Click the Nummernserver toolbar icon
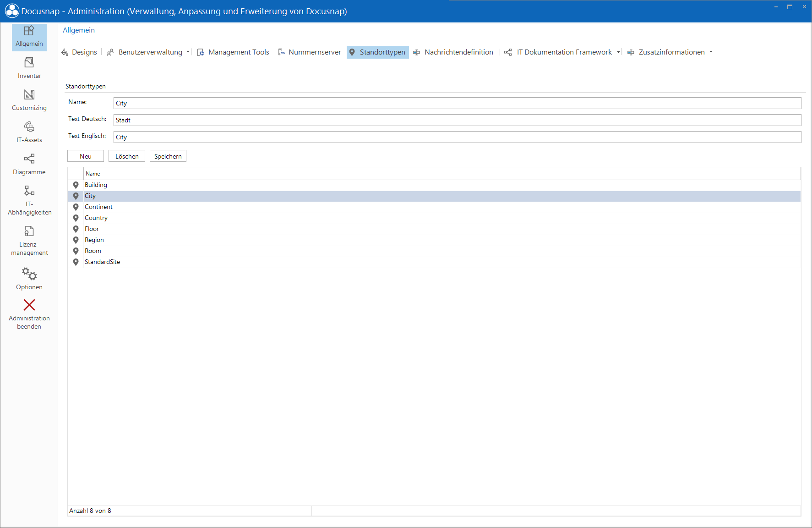This screenshot has width=812, height=528. 282,52
